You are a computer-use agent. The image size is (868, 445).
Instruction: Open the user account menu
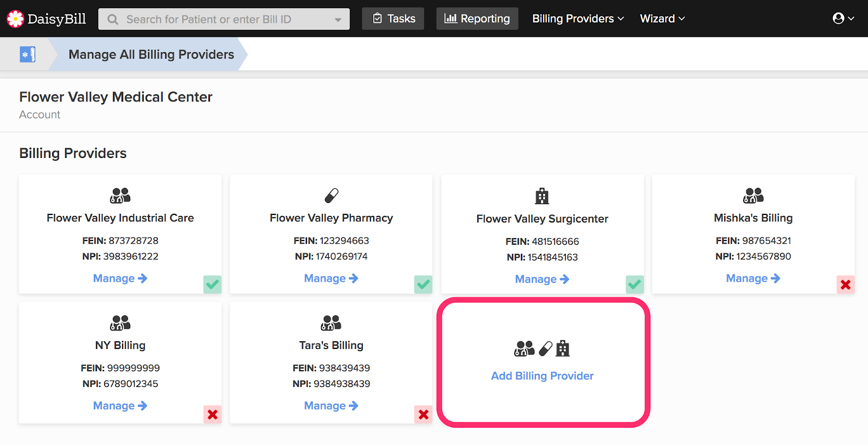tap(843, 18)
